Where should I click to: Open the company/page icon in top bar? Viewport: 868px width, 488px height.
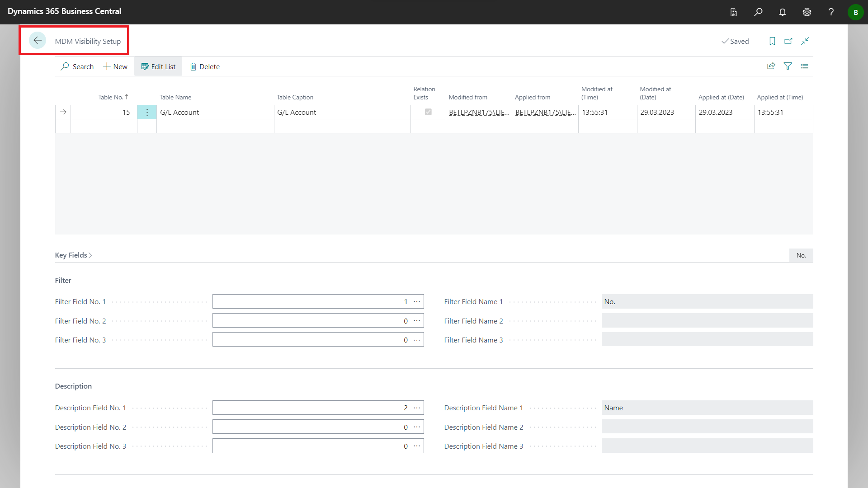click(734, 12)
